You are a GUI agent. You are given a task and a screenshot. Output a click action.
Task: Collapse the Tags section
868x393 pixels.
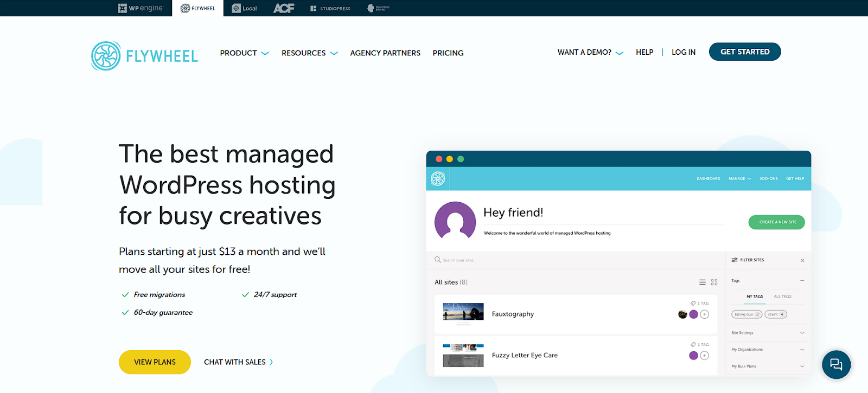point(802,281)
